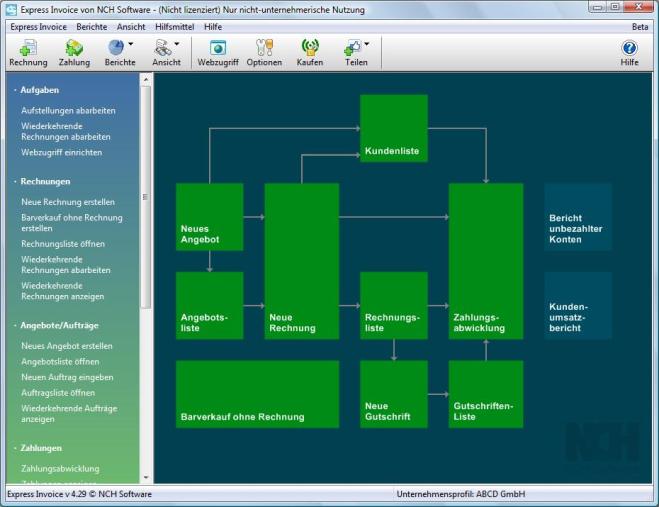Screen dimensions: 659x507
Task: Click the Teilen thumbs-up icon
Action: (x=352, y=48)
